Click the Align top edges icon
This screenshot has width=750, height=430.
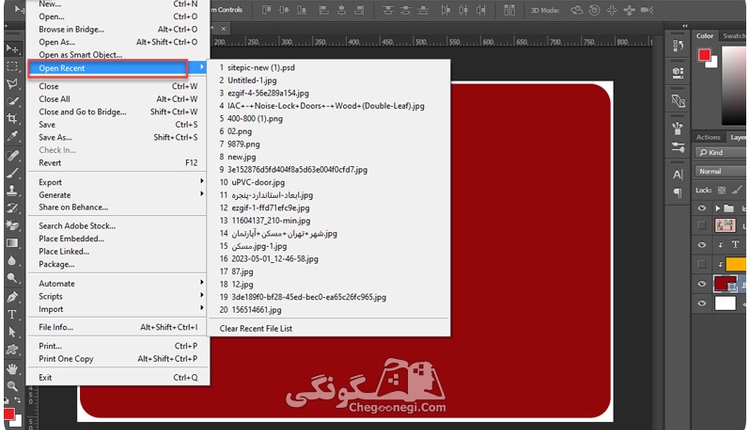point(266,10)
